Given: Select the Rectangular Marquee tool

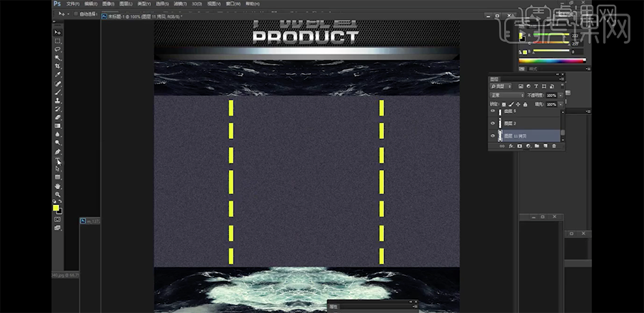Looking at the screenshot, I should point(58,41).
